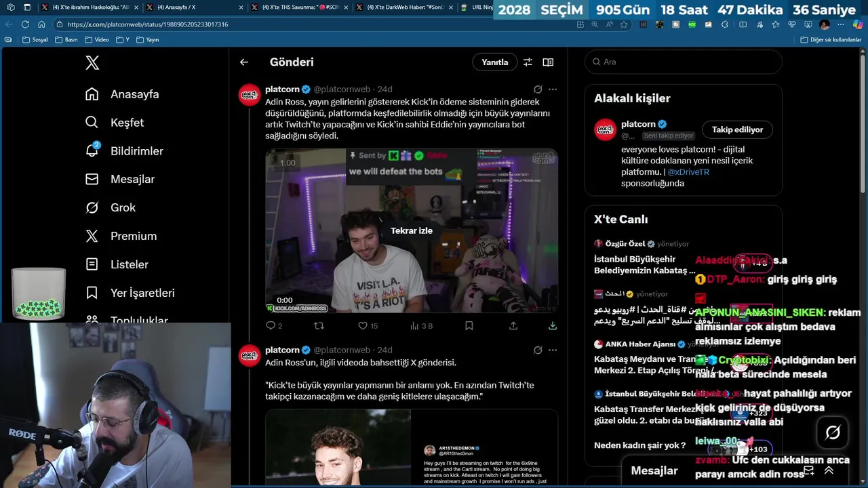Switch to X'te DarkWeb Haber tab
The width and height of the screenshot is (868, 488).
click(x=403, y=7)
